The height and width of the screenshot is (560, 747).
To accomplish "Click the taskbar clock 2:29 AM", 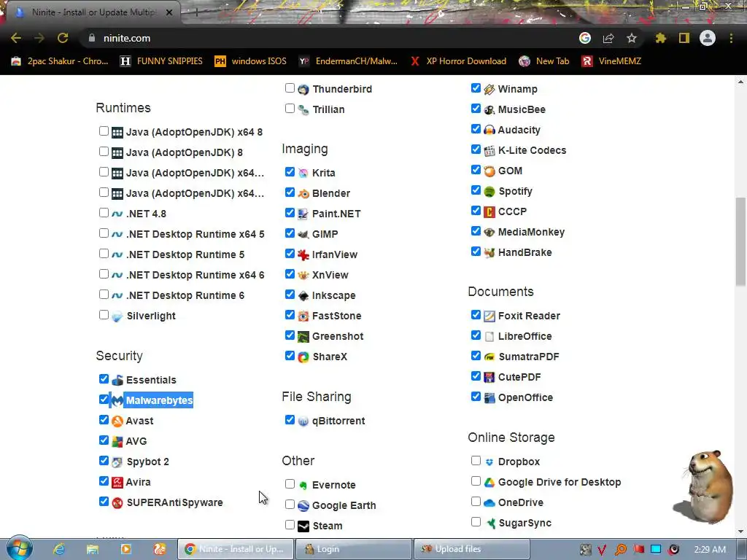I will (x=710, y=549).
